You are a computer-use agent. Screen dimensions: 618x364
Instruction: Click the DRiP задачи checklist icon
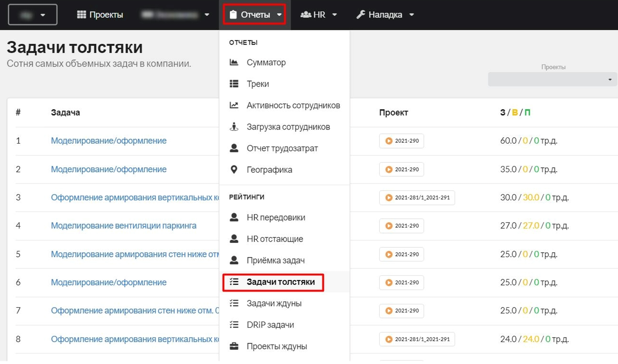click(x=234, y=324)
